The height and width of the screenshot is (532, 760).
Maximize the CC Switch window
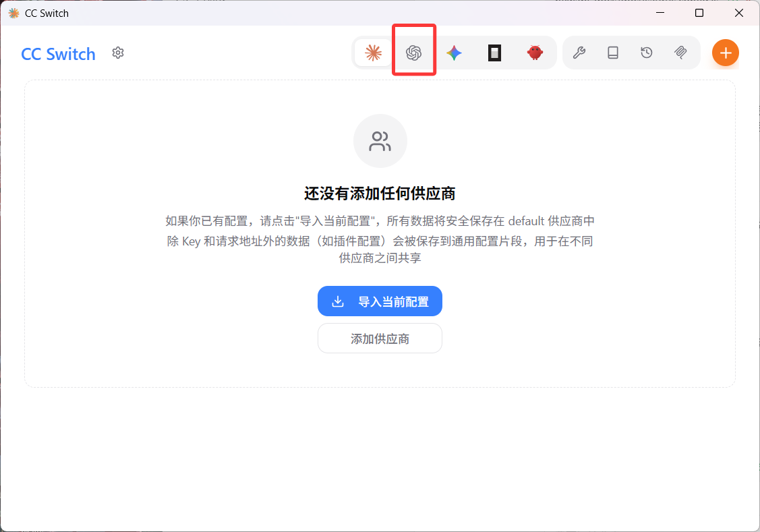pos(699,13)
